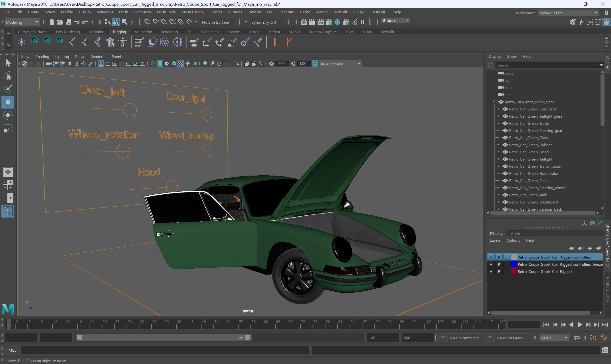Activate the Lasso select tool
This screenshot has height=364, width=611.
click(x=8, y=76)
